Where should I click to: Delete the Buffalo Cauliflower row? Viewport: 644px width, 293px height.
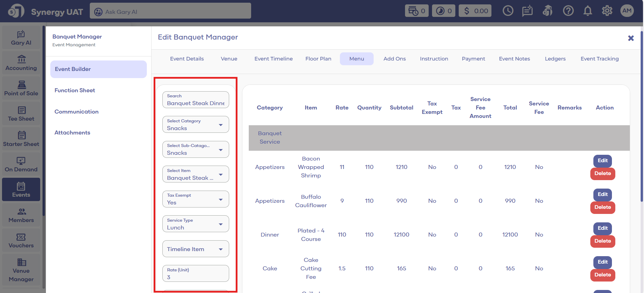tap(602, 207)
